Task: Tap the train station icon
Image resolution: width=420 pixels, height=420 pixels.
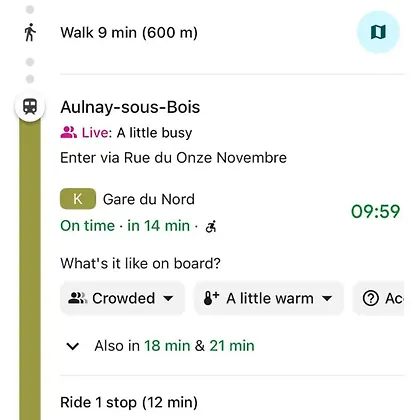Action: point(30,107)
